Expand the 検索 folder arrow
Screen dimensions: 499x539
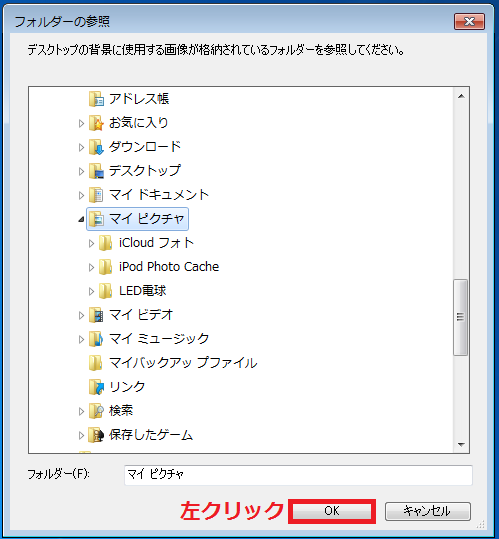tap(81, 411)
